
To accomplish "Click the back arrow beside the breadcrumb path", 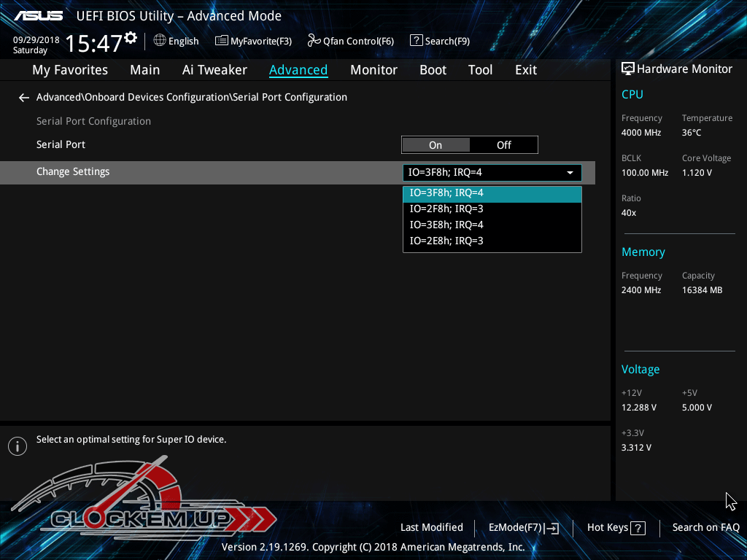I will (x=24, y=98).
